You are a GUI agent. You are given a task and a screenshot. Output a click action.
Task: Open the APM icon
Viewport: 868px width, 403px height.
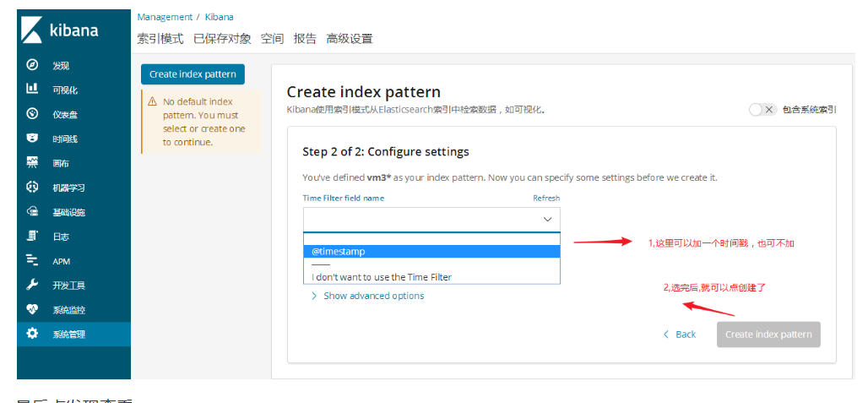[x=32, y=261]
